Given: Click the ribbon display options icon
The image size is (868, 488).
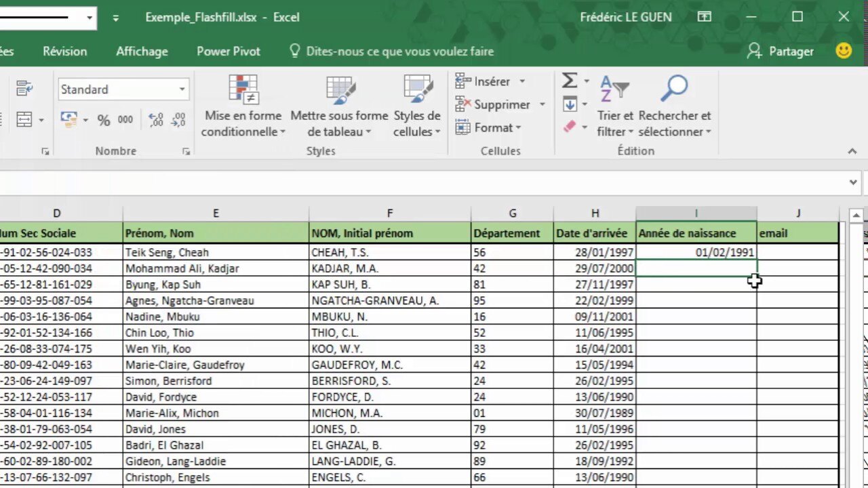Looking at the screenshot, I should tap(705, 17).
